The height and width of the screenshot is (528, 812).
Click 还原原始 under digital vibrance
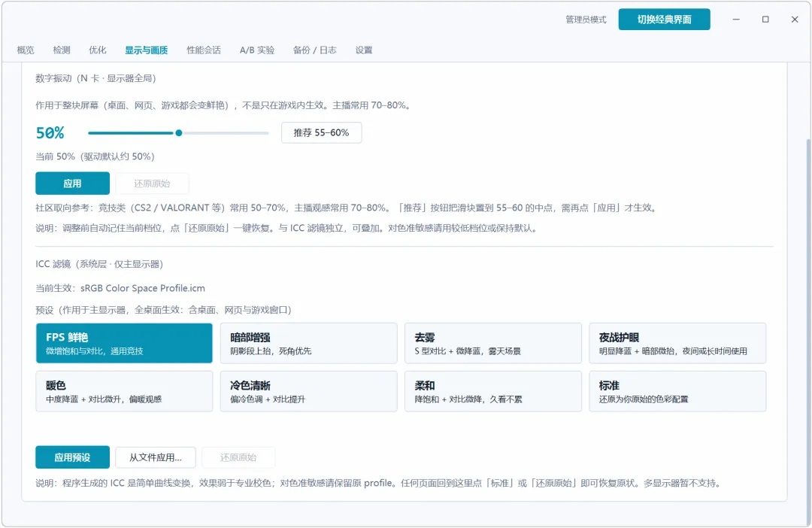(x=152, y=184)
